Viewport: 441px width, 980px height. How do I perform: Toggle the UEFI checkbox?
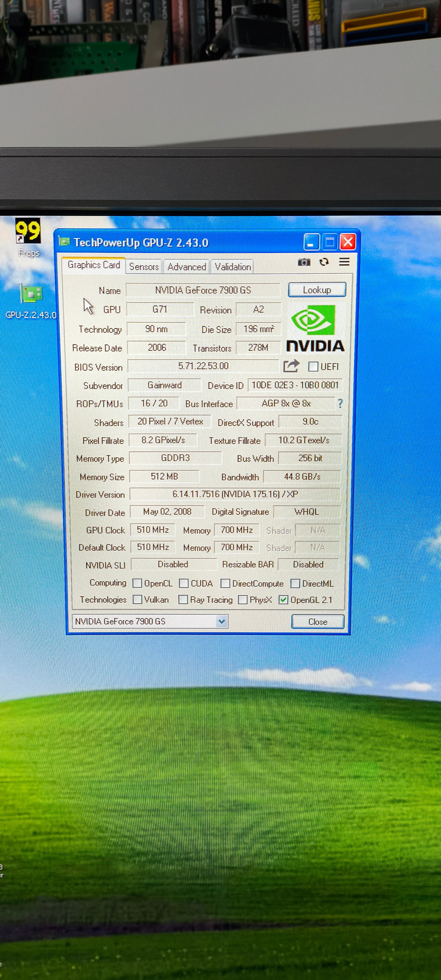tap(313, 366)
